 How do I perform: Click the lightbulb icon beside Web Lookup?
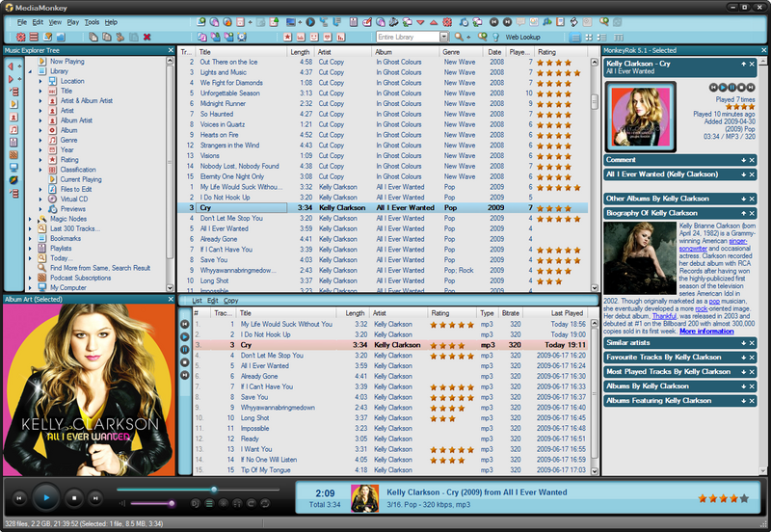[x=495, y=37]
